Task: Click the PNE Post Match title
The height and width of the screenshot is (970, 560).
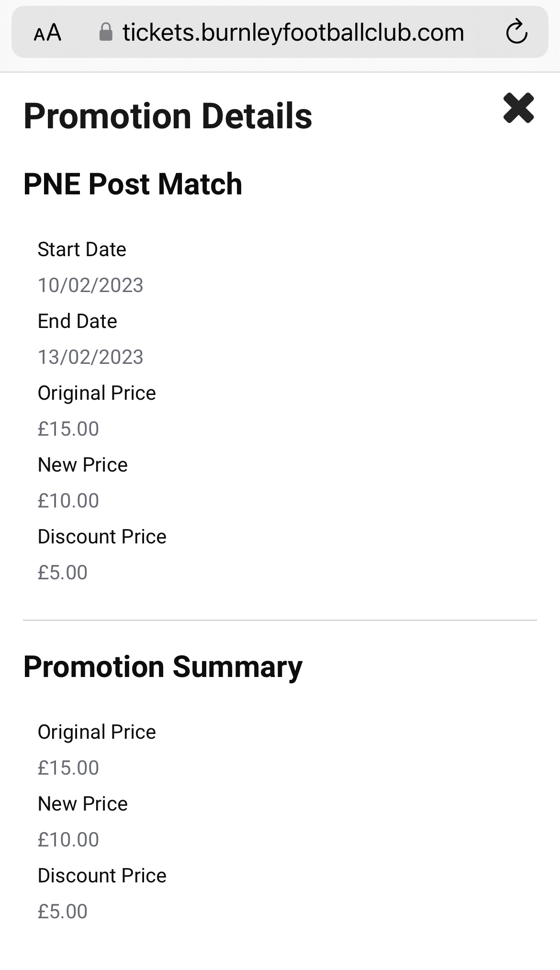Action: pos(133,184)
